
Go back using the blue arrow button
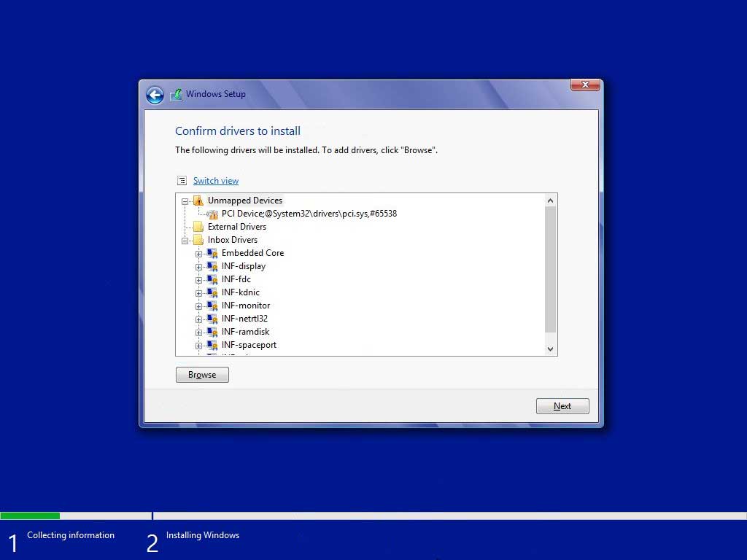pyautogui.click(x=155, y=96)
